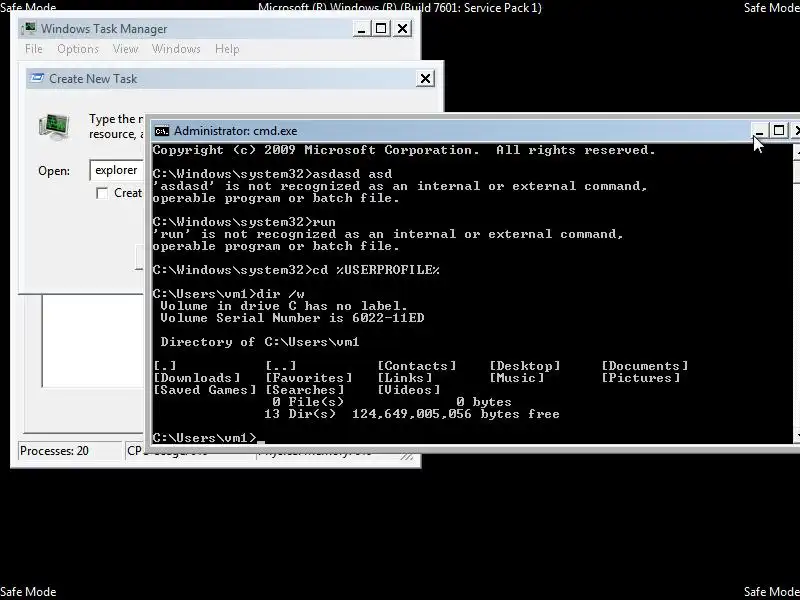Click the [Desktop] directory entry in cmd

[525, 366]
